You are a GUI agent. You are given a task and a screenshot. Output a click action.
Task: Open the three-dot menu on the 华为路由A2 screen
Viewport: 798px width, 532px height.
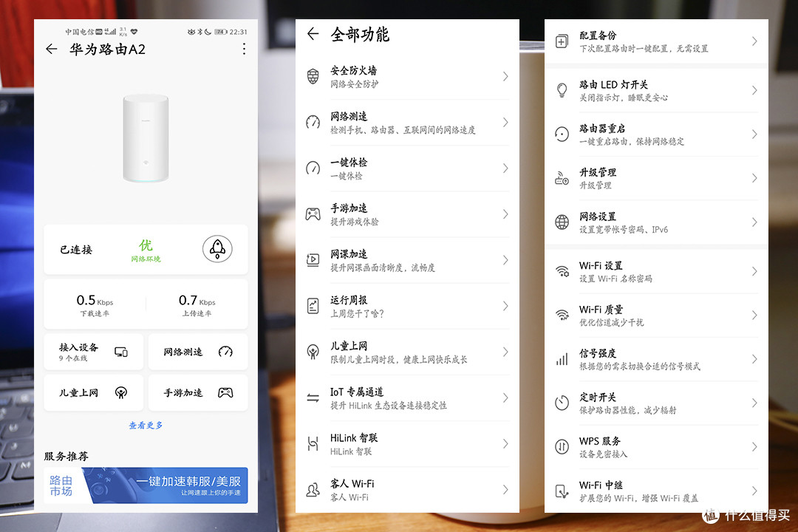[x=245, y=49]
